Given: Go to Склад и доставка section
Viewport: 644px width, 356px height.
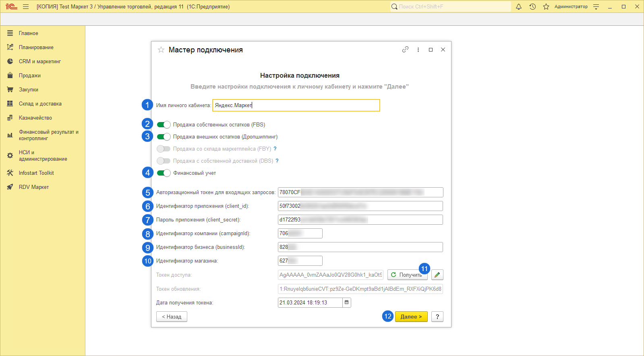Looking at the screenshot, I should [x=40, y=103].
